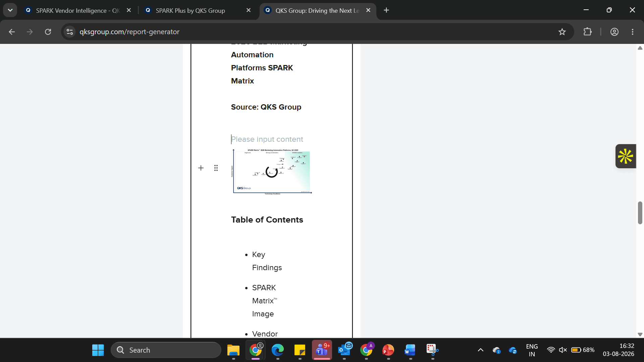Screen dimensions: 644x362
Task: Open the OneDrive cloud tray icon
Action: point(497,350)
